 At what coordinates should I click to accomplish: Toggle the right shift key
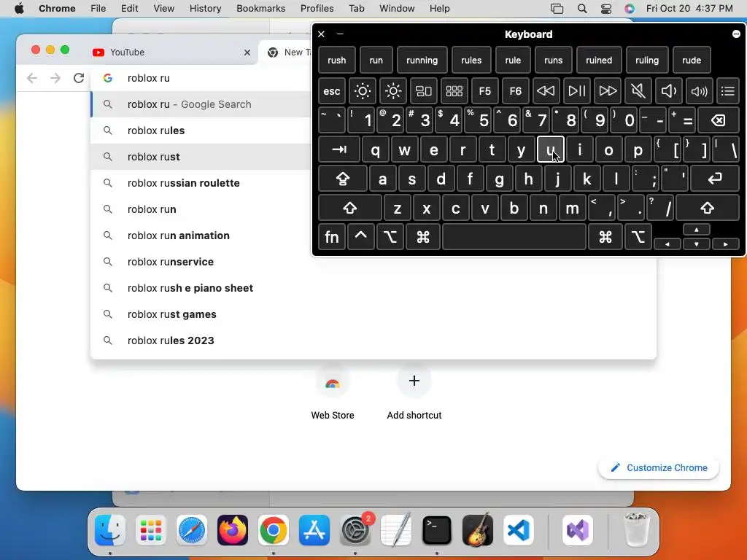pyautogui.click(x=708, y=208)
